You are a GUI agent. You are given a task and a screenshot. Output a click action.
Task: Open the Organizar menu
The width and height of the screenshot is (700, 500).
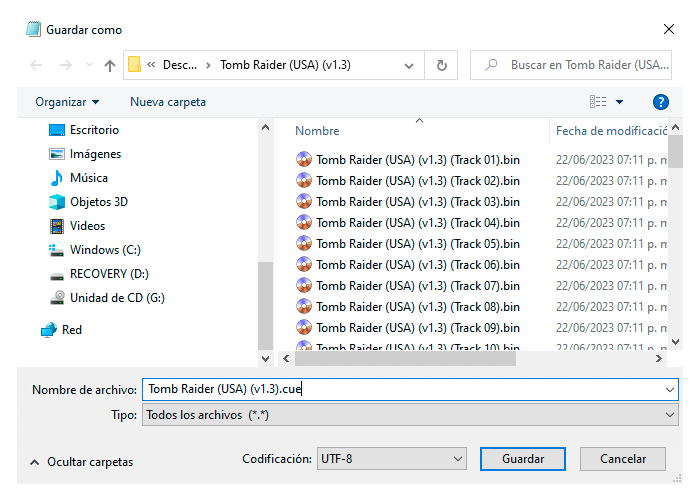pos(67,102)
